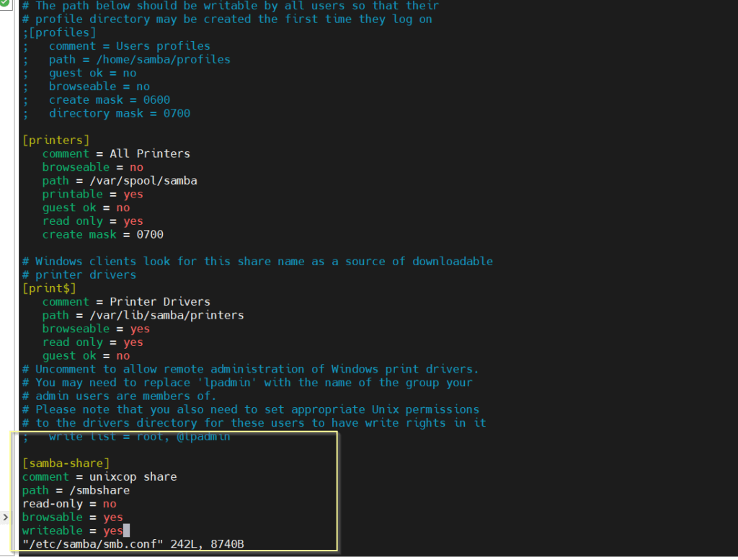Viewport: 738px width, 560px height.
Task: Select the line 'comment = unixcop share'
Action: pyautogui.click(x=99, y=476)
